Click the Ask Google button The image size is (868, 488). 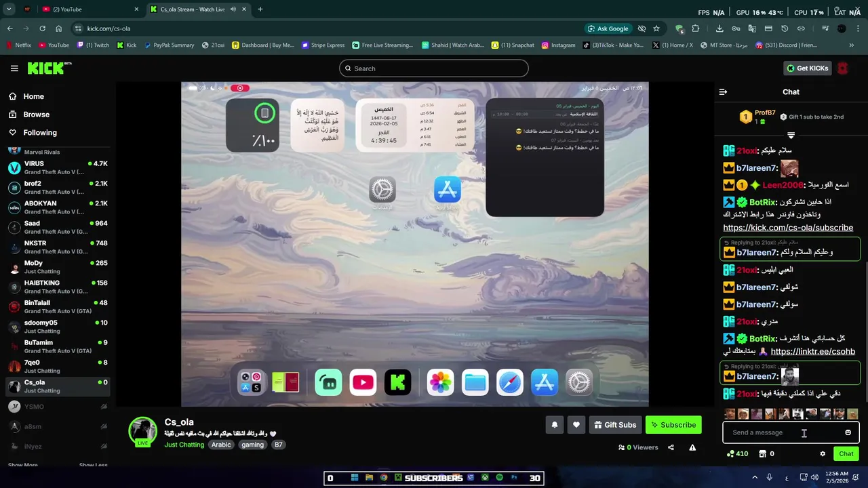pos(608,28)
